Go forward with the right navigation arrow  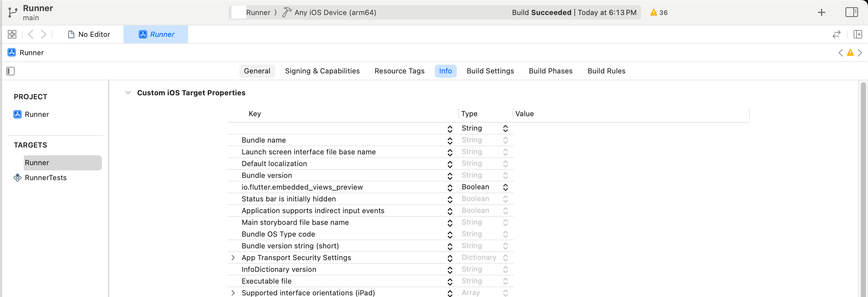pos(43,34)
